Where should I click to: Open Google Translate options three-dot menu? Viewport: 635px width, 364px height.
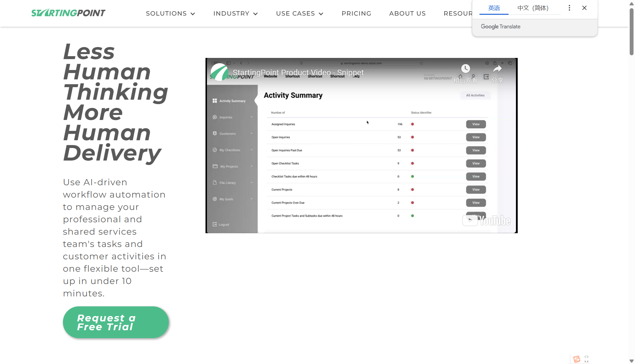point(569,8)
